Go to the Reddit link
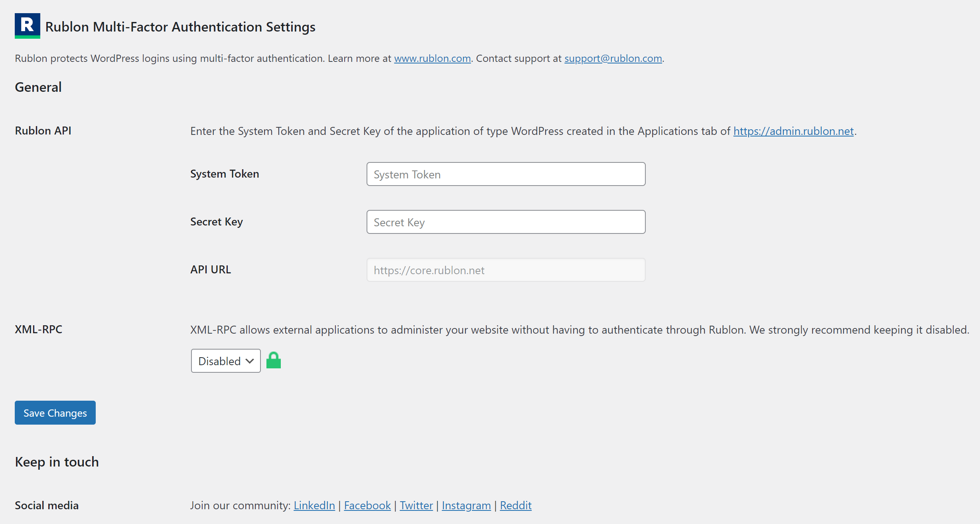 (516, 505)
